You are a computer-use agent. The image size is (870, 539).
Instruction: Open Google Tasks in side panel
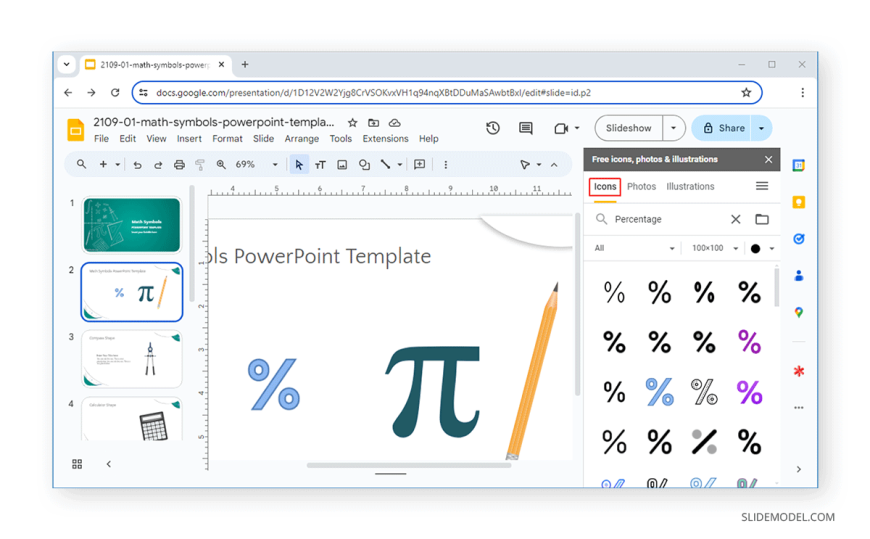[x=798, y=239]
